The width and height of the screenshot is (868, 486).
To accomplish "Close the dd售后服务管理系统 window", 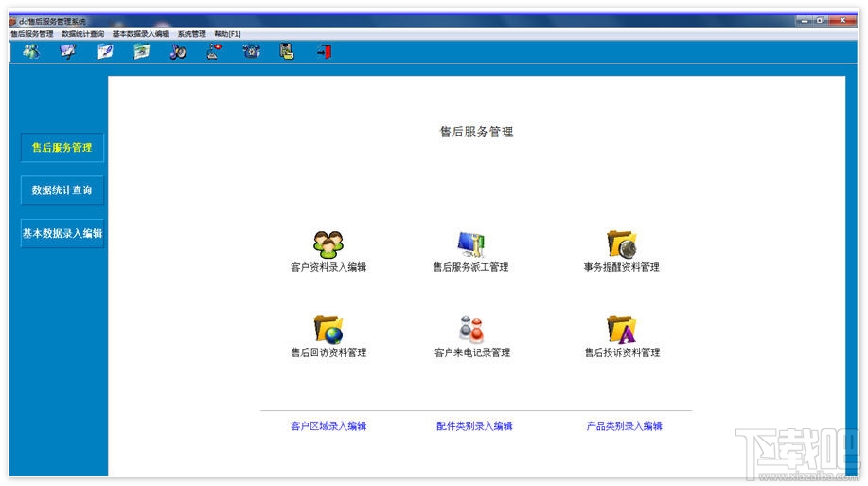I will 842,21.
